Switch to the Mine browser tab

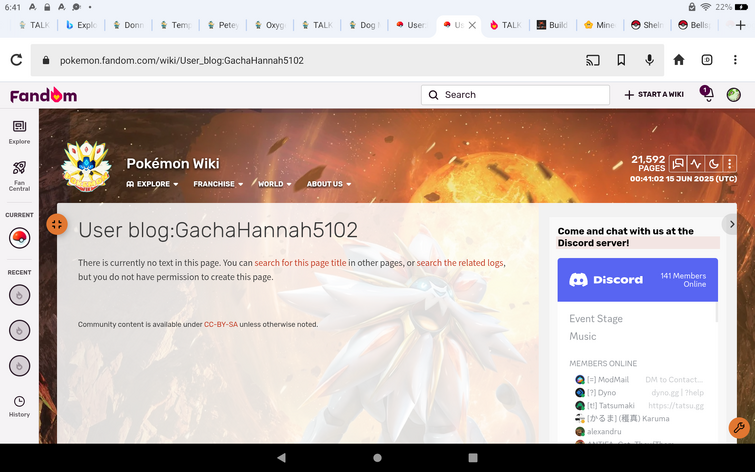599,25
